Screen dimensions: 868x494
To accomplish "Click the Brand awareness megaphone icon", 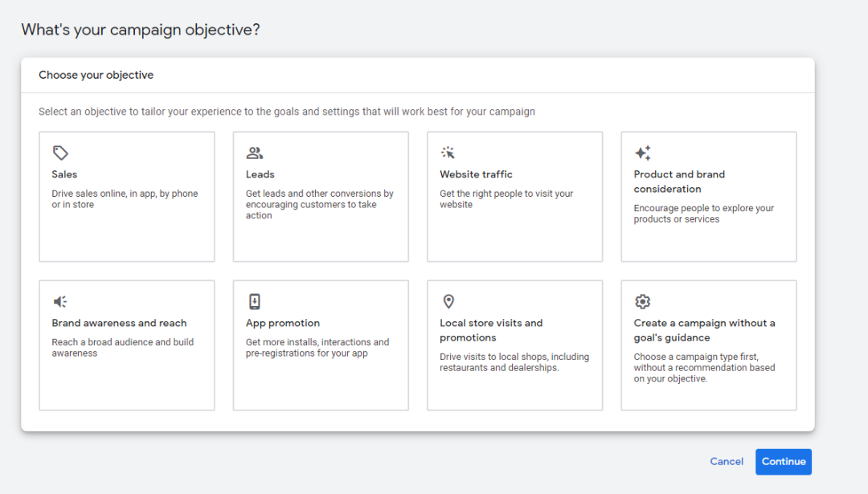I will 60,301.
